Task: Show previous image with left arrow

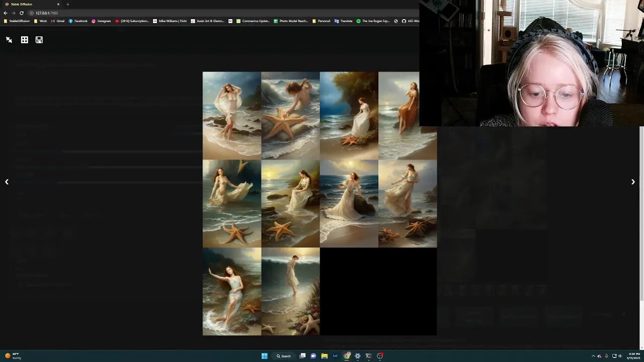Action: pyautogui.click(x=7, y=182)
